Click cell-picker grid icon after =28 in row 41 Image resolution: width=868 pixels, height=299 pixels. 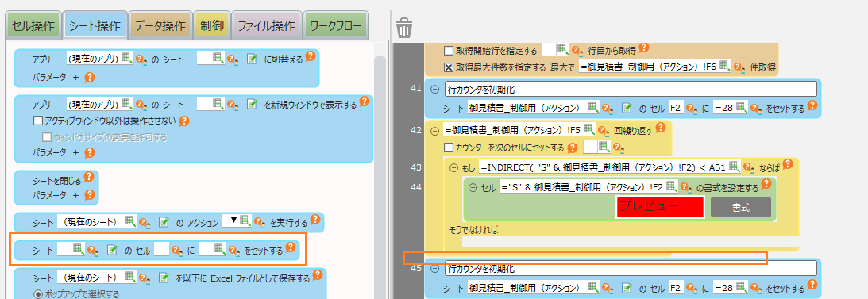coord(742,106)
